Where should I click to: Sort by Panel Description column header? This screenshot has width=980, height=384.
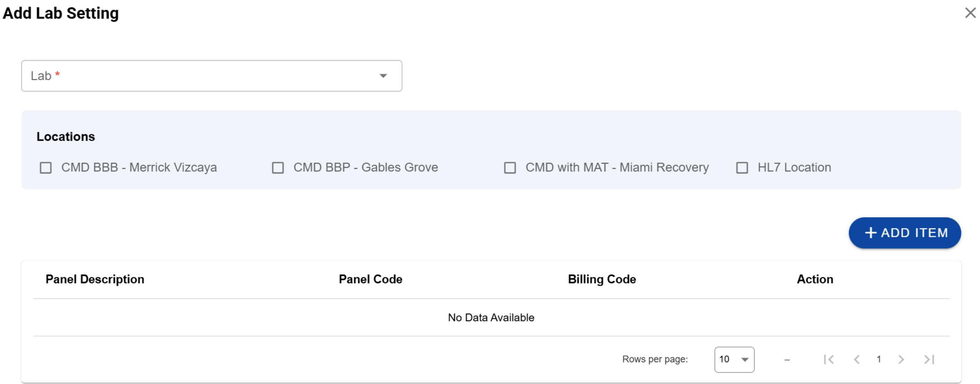point(95,279)
